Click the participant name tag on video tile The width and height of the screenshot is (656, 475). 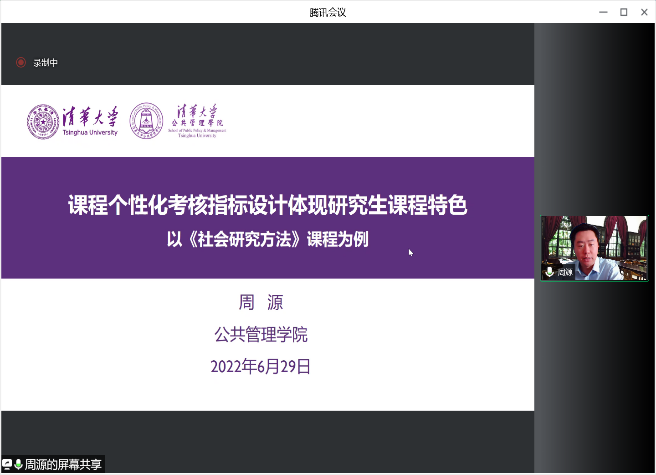tap(564, 272)
